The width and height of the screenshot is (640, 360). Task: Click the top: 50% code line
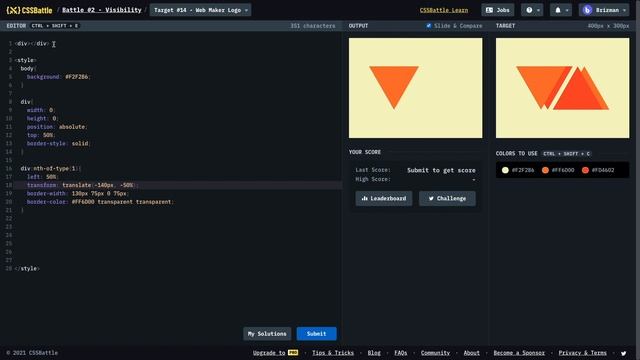pos(41,135)
